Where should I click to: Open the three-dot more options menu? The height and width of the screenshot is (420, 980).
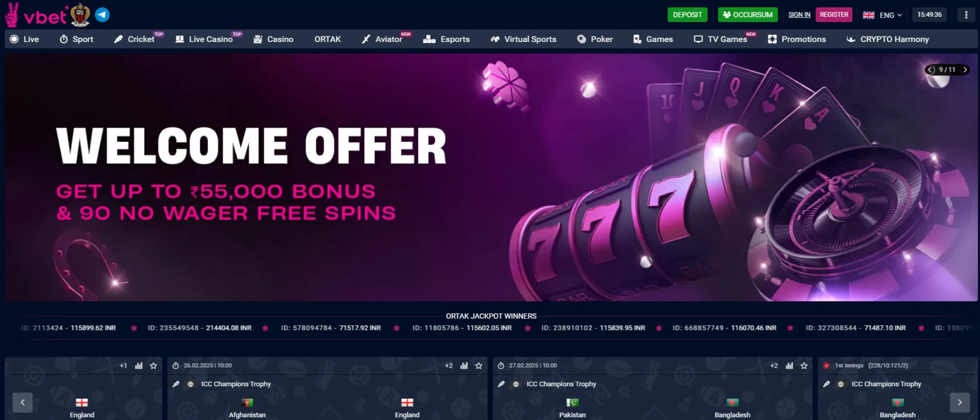coord(966,15)
